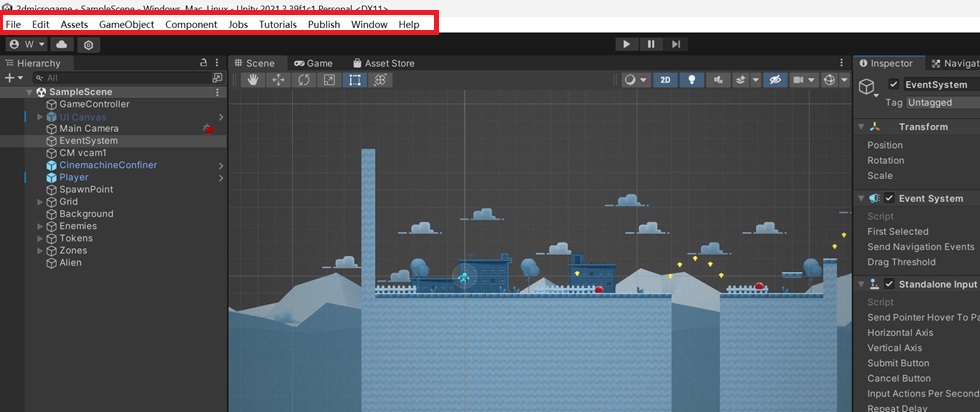The width and height of the screenshot is (980, 412).
Task: Open UI Canvas prefab arrow
Action: [221, 117]
